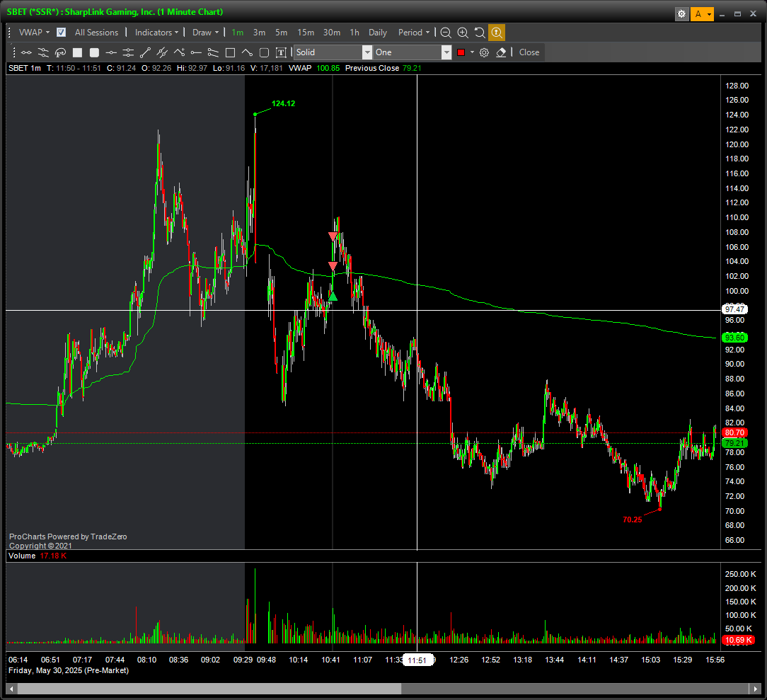The image size is (767, 700).
Task: Select the two-point line segment drawing tool
Action: click(26, 52)
